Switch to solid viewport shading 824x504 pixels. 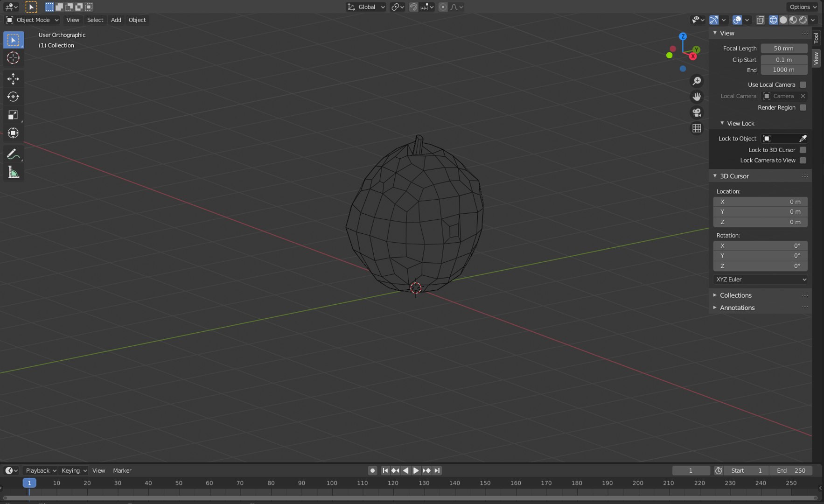click(783, 20)
